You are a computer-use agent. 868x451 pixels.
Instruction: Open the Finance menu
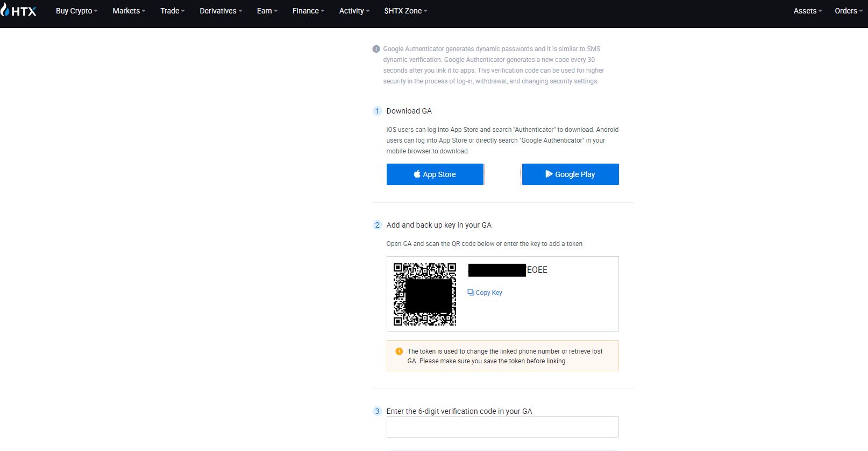[308, 11]
